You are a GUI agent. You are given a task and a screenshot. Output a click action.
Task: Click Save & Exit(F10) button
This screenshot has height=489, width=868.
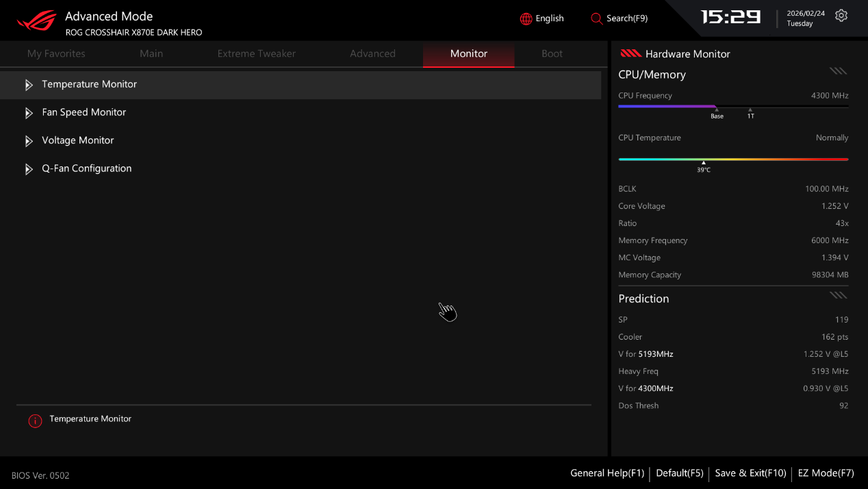pyautogui.click(x=750, y=473)
